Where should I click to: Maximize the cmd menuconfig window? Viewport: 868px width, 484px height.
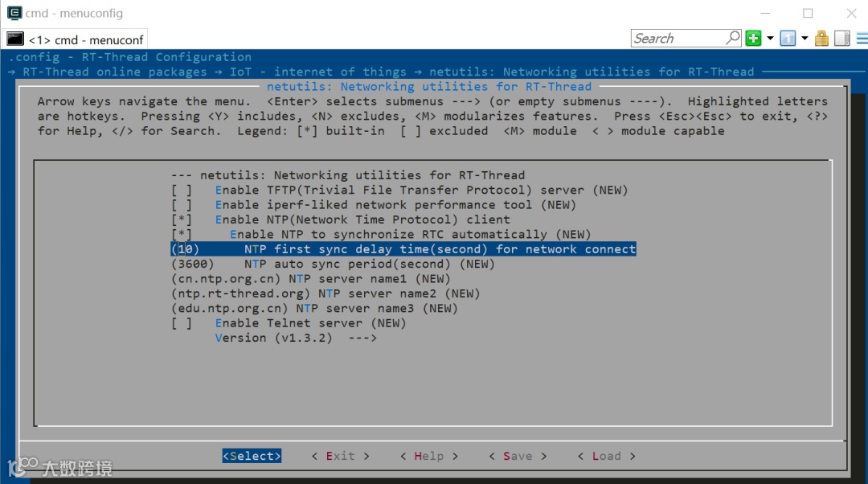[809, 13]
